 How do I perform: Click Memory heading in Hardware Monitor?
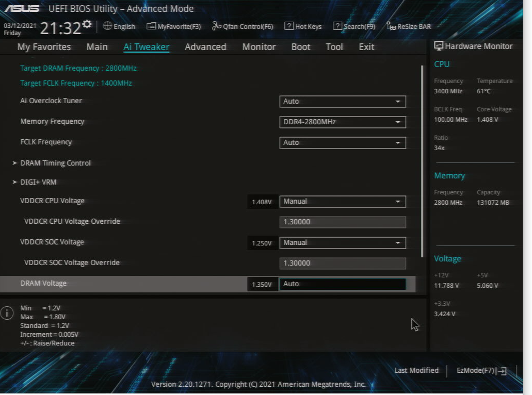pyautogui.click(x=449, y=176)
